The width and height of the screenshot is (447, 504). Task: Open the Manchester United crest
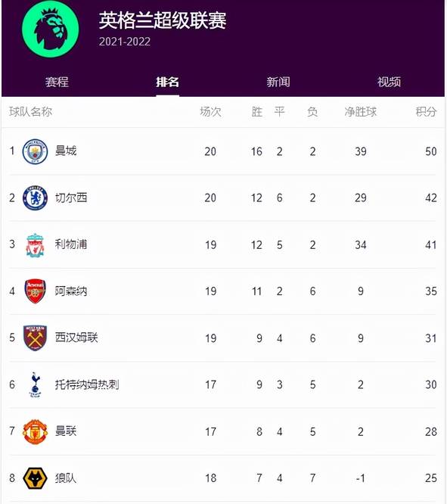point(35,431)
